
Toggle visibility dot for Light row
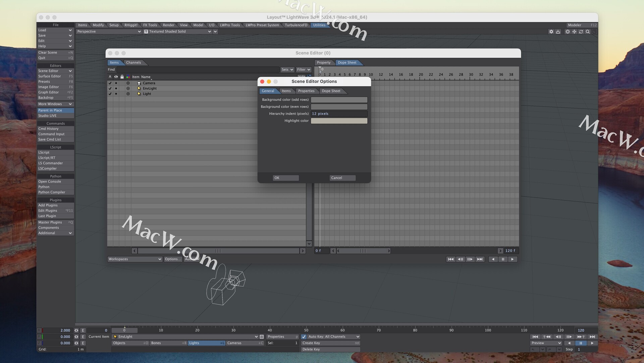[x=116, y=94]
